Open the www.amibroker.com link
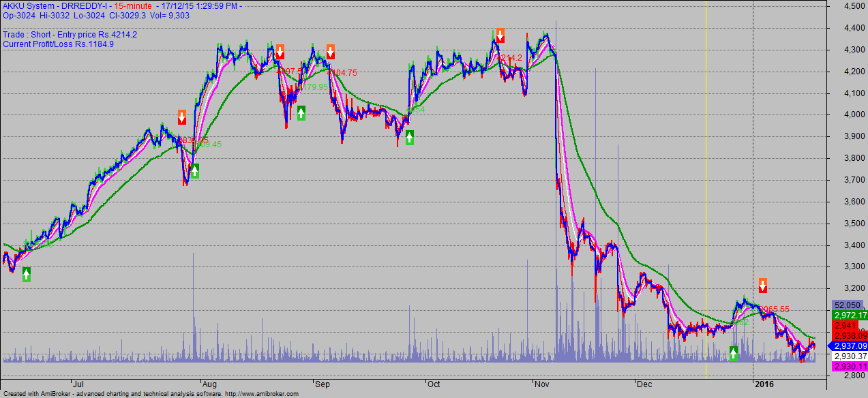The height and width of the screenshot is (398, 868). (x=262, y=394)
